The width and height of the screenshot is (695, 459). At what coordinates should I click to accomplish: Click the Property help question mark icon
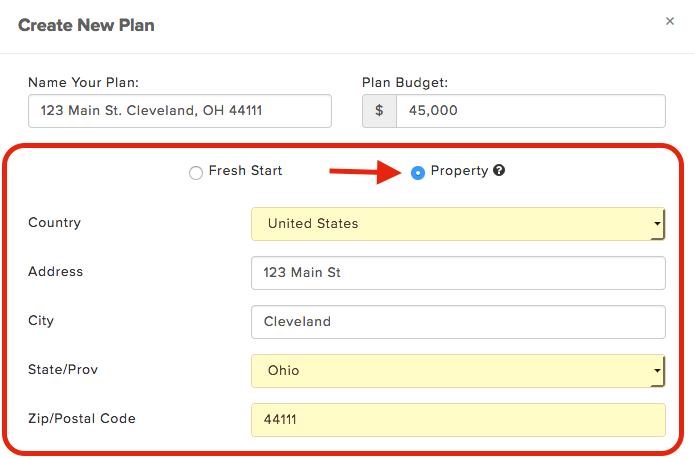coord(499,171)
